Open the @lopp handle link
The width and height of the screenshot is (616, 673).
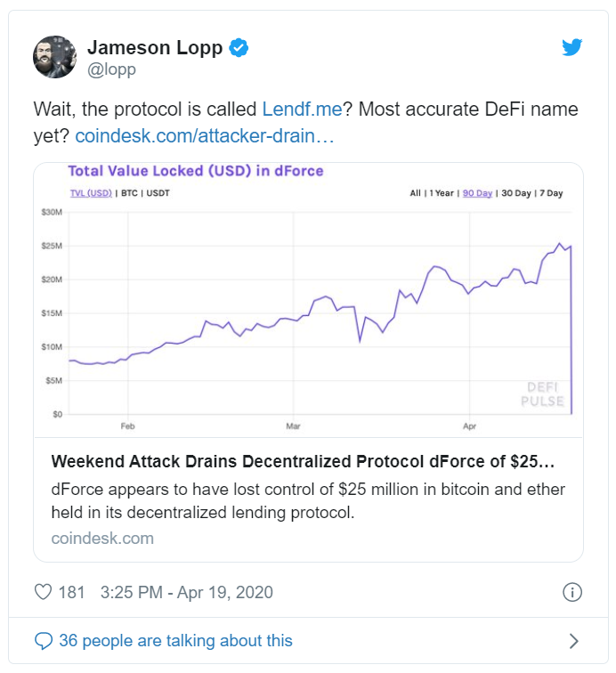click(x=112, y=69)
